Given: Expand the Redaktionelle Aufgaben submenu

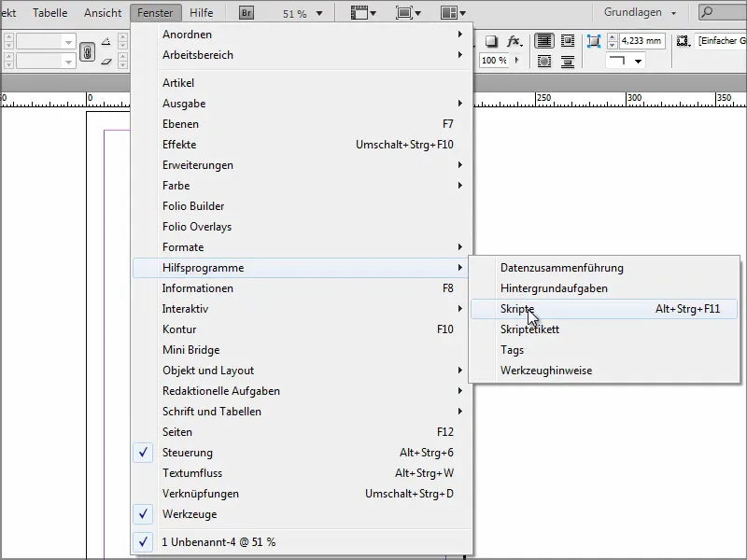Looking at the screenshot, I should click(x=302, y=390).
